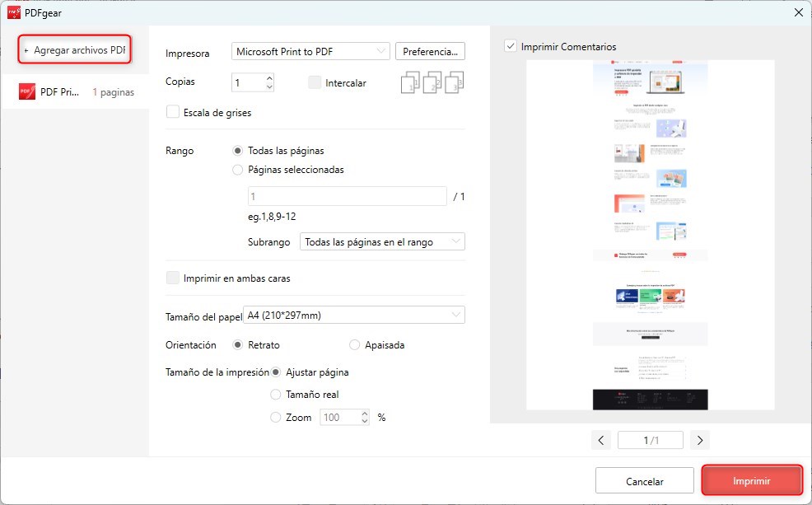Click the plus icon beside Agregar archivos PDF
Image resolution: width=812 pixels, height=505 pixels.
coord(28,49)
